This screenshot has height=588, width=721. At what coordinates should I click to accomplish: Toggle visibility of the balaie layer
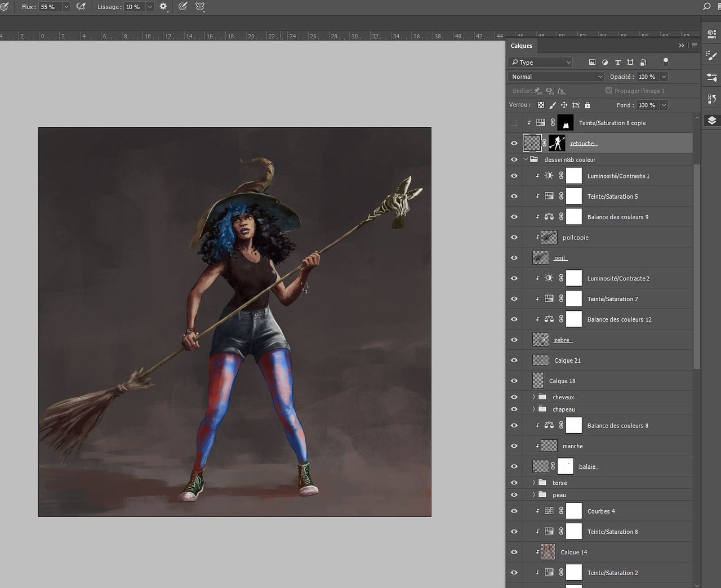[x=514, y=466]
